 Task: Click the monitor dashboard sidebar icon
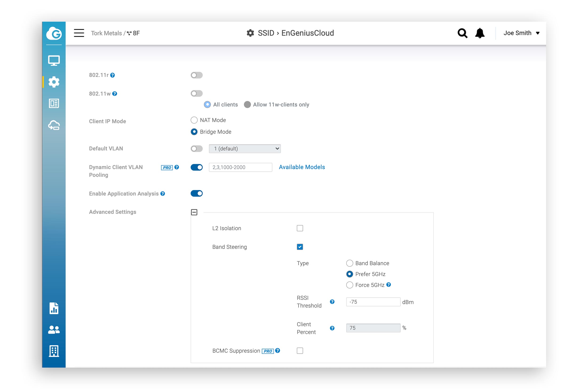pyautogui.click(x=54, y=60)
